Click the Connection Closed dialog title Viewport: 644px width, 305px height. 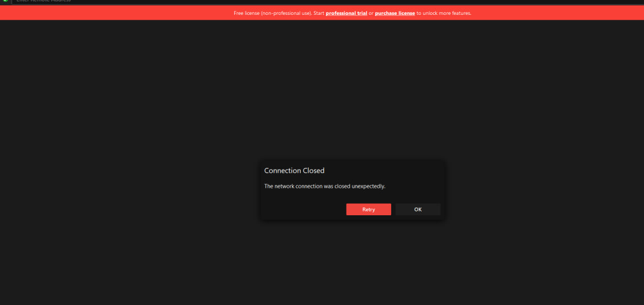click(x=294, y=171)
